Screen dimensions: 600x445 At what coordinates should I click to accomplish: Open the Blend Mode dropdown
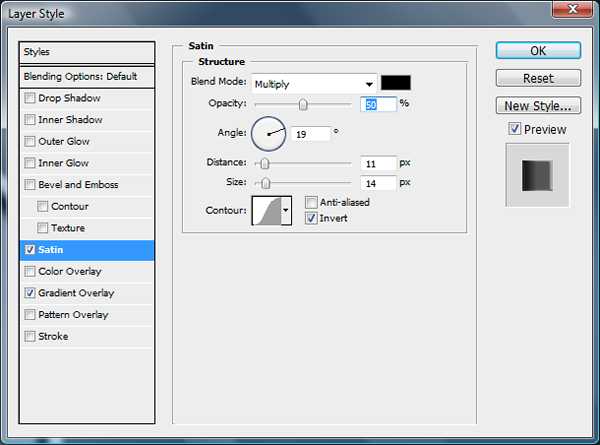[314, 84]
